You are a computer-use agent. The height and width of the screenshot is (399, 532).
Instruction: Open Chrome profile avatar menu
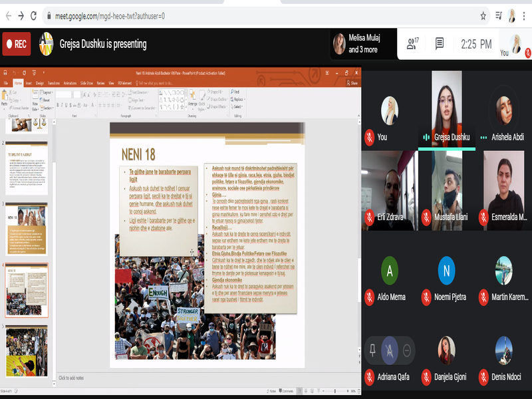point(511,15)
